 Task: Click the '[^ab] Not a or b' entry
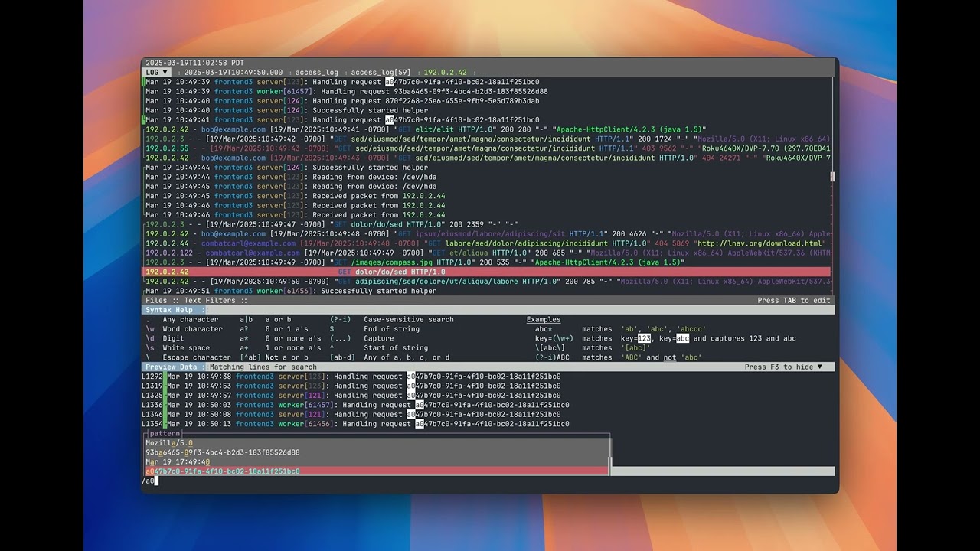274,357
